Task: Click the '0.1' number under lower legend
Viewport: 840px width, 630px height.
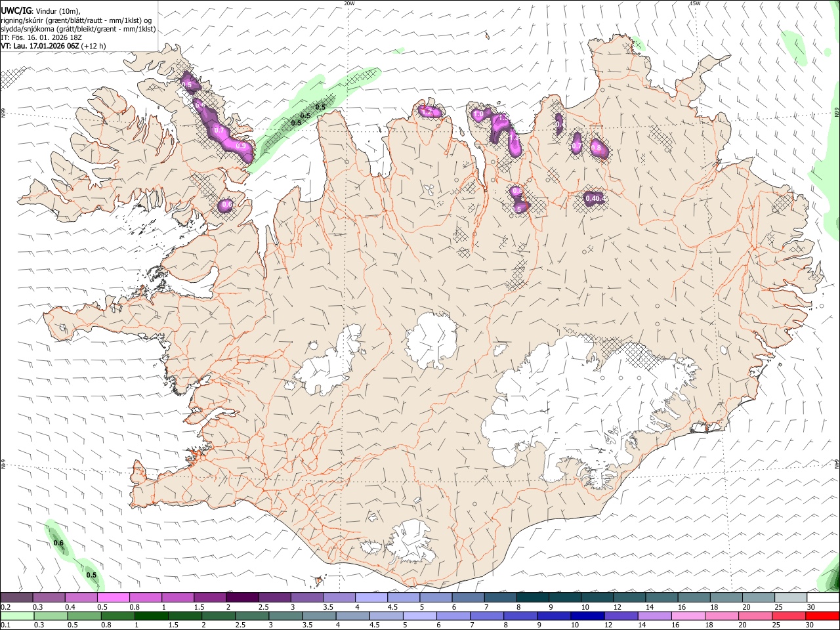Action: pos(6,625)
